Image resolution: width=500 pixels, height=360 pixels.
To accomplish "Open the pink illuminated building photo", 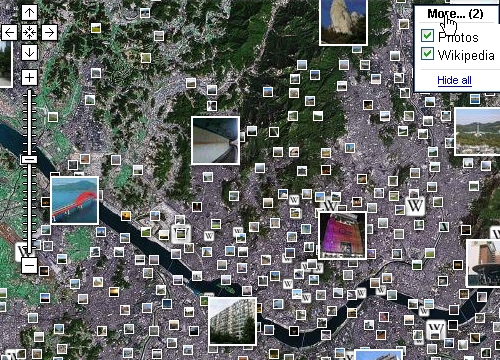I will [343, 235].
